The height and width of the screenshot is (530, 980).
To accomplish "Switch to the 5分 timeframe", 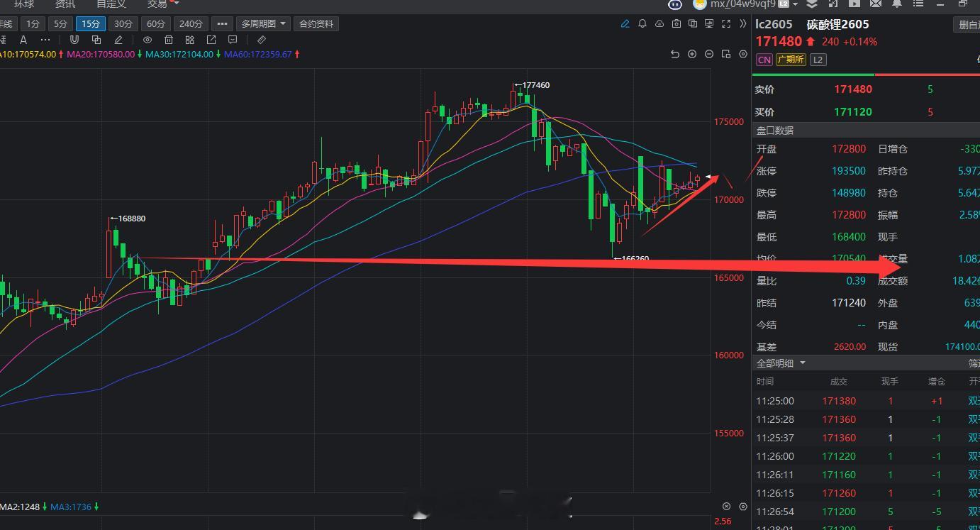I will tap(61, 23).
